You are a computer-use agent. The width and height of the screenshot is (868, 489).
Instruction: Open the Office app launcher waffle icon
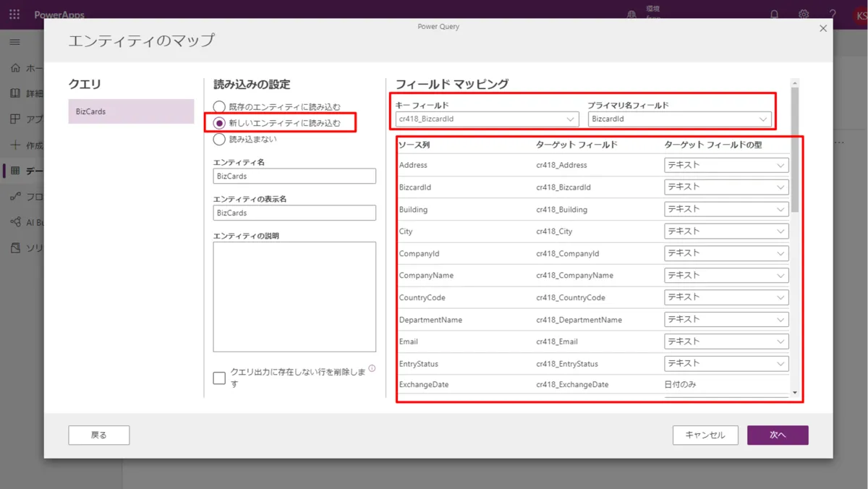click(x=14, y=14)
